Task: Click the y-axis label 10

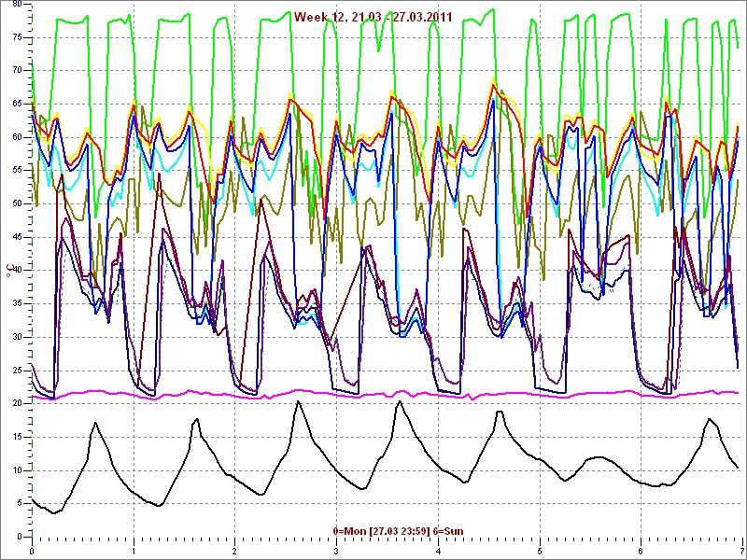Action: tap(17, 470)
